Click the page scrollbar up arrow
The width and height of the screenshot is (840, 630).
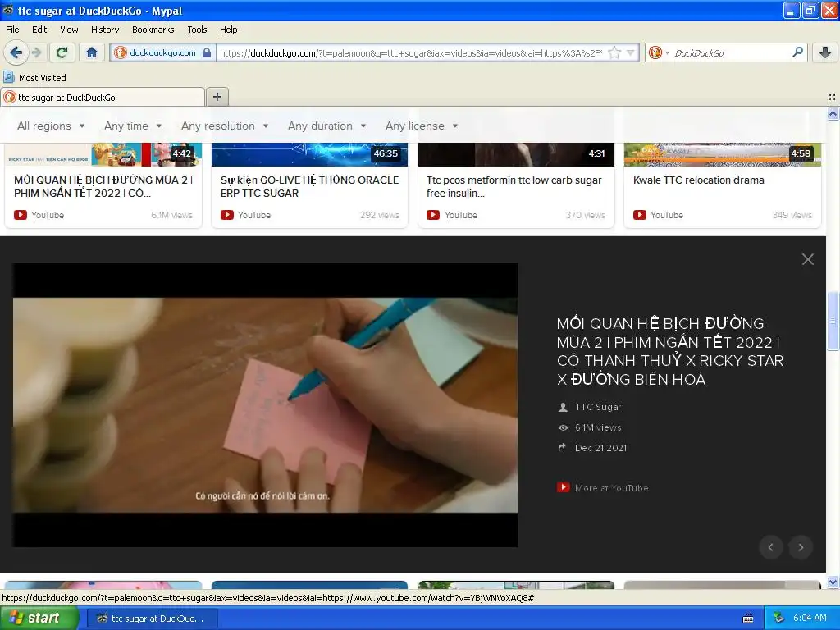[x=833, y=113]
